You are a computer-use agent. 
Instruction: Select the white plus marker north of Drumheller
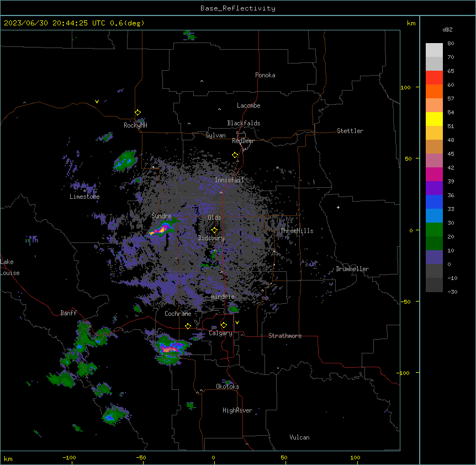coord(338,207)
